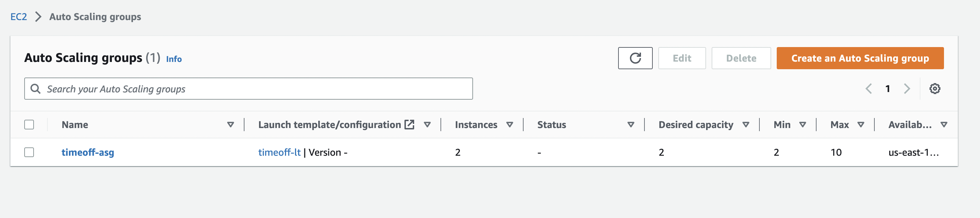Click the Delete button

(x=740, y=58)
